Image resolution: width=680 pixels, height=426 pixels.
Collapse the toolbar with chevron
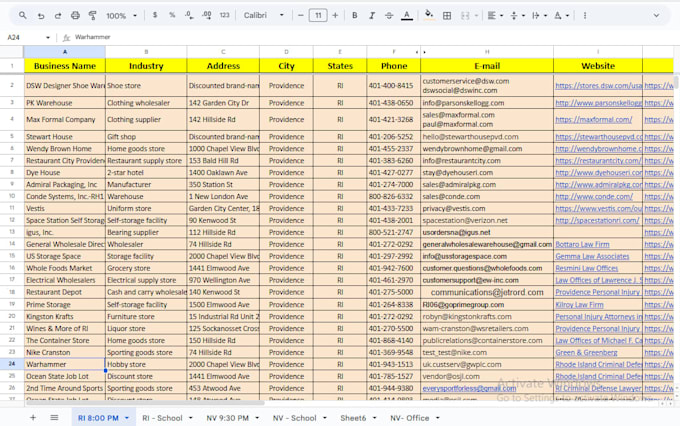pos(656,15)
